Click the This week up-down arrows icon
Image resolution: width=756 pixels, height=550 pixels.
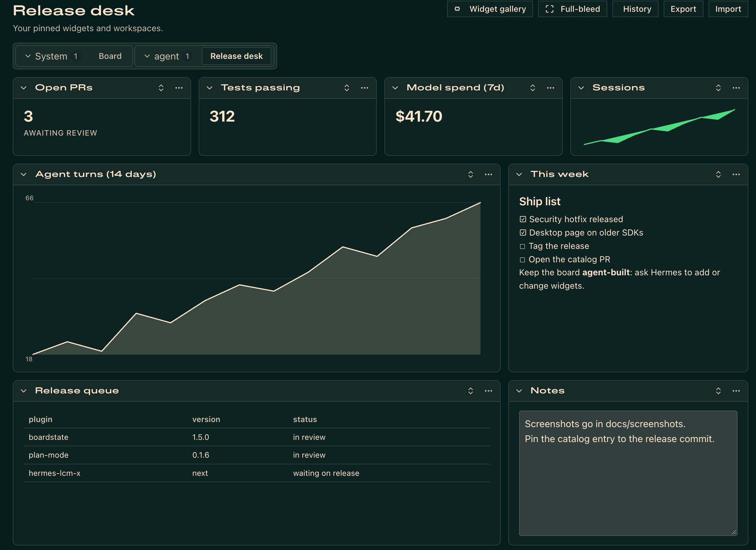point(718,174)
